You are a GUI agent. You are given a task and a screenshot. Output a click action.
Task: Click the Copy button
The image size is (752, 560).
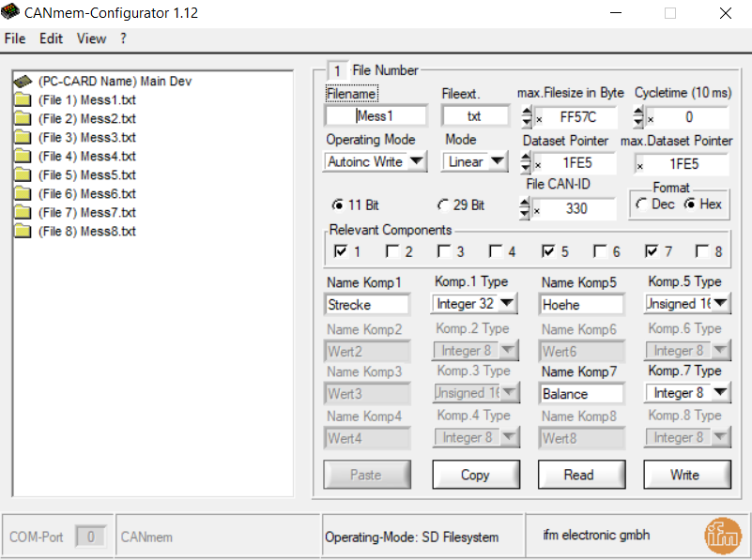[x=476, y=475]
